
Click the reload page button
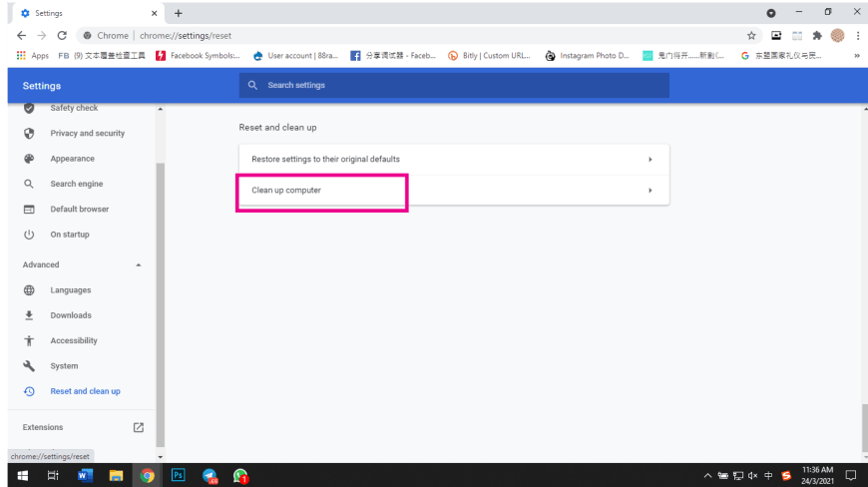click(x=62, y=35)
